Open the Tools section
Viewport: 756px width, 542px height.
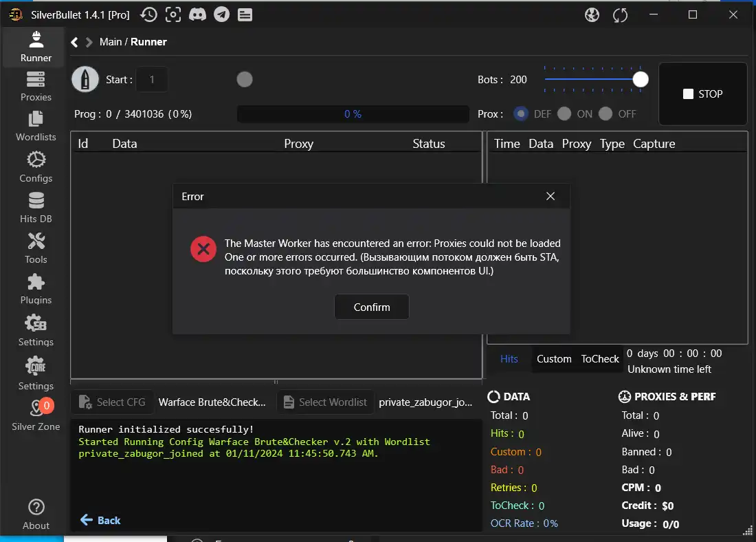pyautogui.click(x=36, y=248)
